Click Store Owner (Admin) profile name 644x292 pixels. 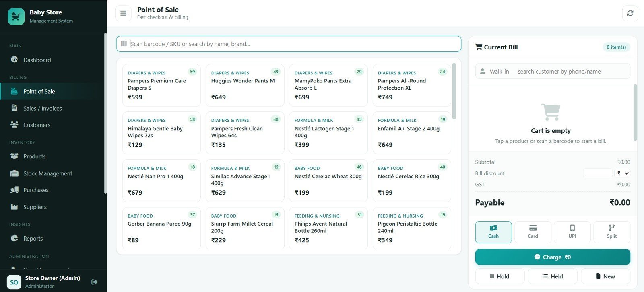[53, 278]
